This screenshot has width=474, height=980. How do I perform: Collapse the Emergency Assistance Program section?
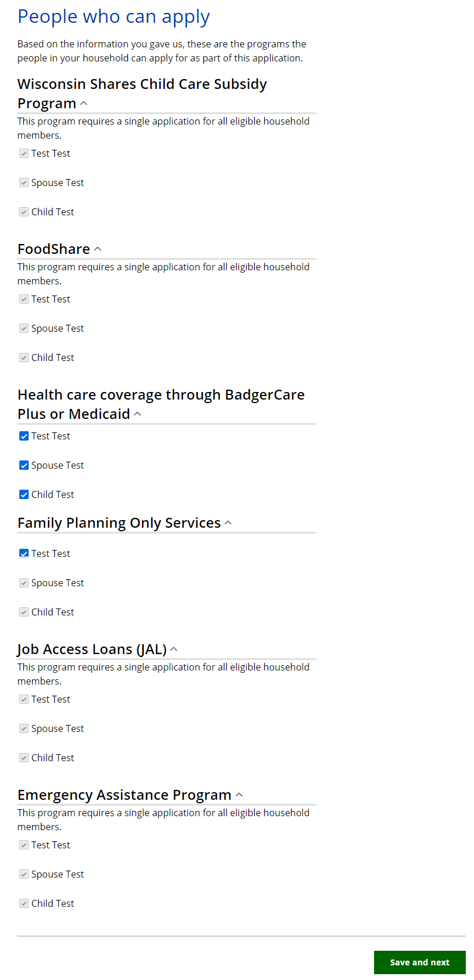tap(238, 795)
